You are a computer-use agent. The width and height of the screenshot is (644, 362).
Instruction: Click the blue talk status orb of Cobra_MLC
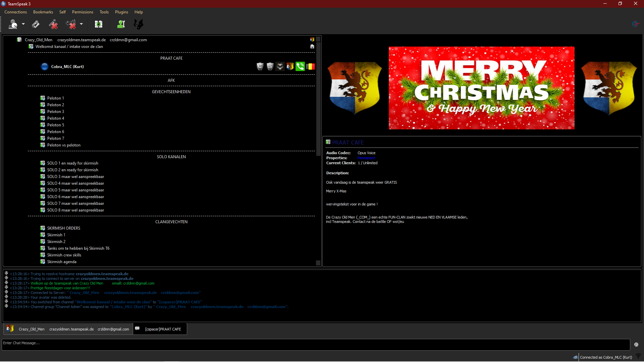44,67
